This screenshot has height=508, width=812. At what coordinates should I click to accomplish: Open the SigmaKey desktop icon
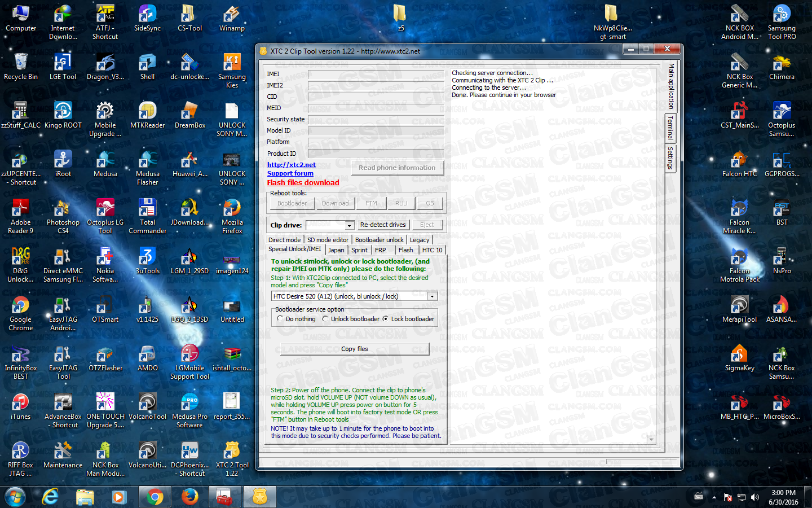(x=739, y=358)
